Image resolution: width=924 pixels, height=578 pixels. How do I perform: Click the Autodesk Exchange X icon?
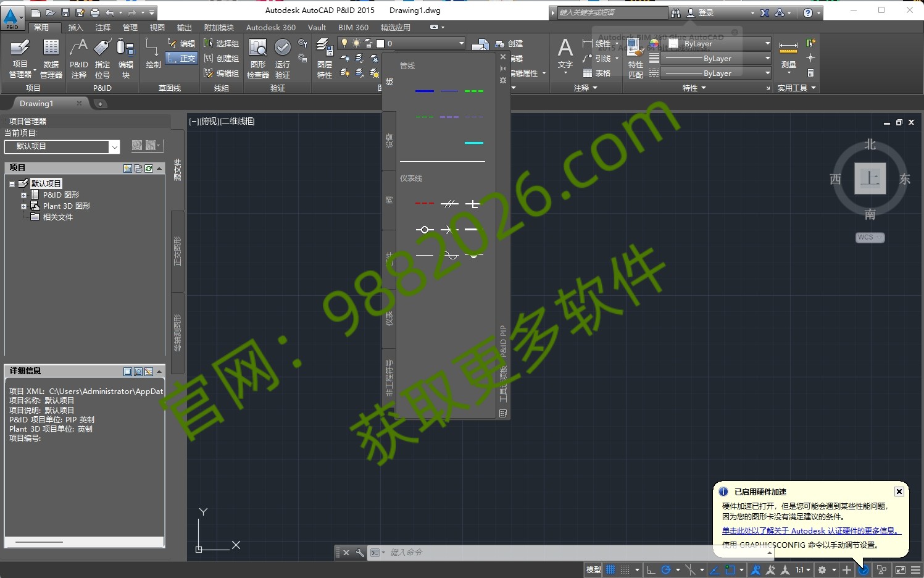(x=765, y=12)
